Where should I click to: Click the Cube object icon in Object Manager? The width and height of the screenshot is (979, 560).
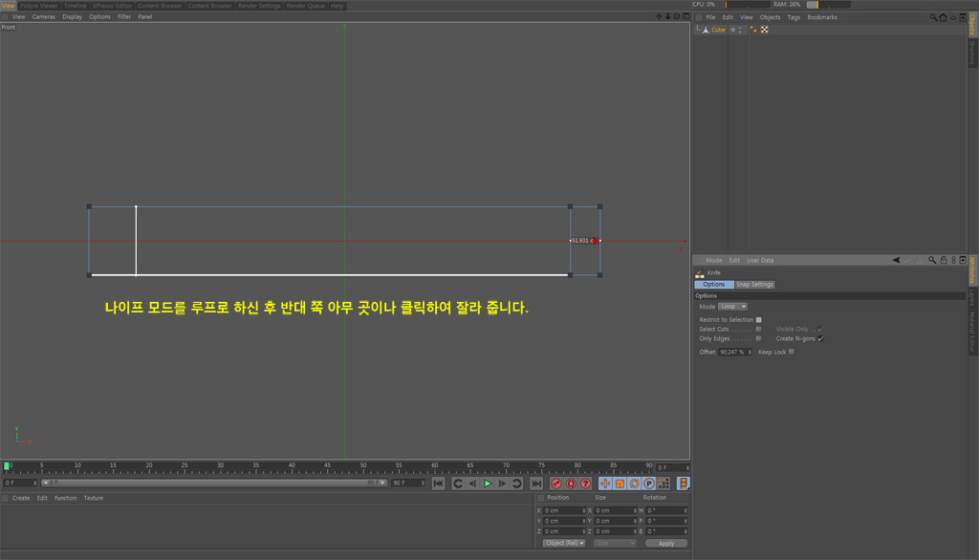click(707, 30)
